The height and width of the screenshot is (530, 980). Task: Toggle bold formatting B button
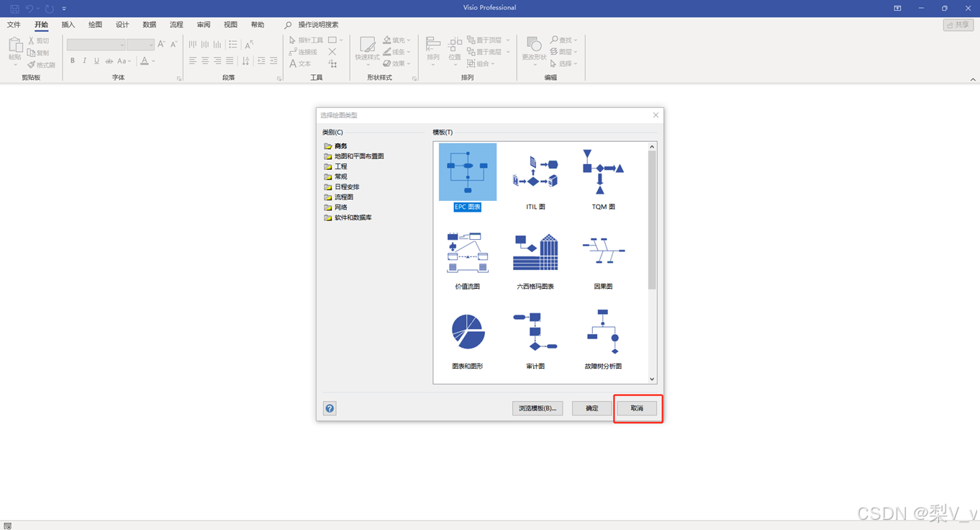tap(73, 61)
